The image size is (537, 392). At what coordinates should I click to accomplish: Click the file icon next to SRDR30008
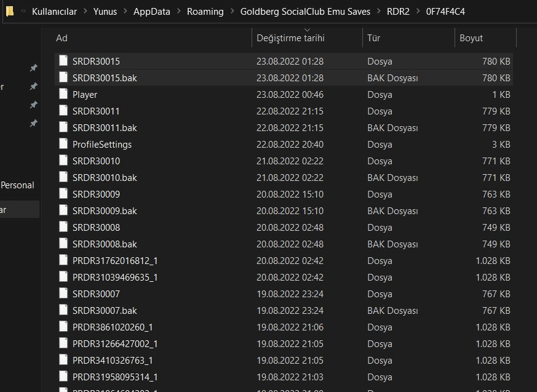pyautogui.click(x=63, y=227)
